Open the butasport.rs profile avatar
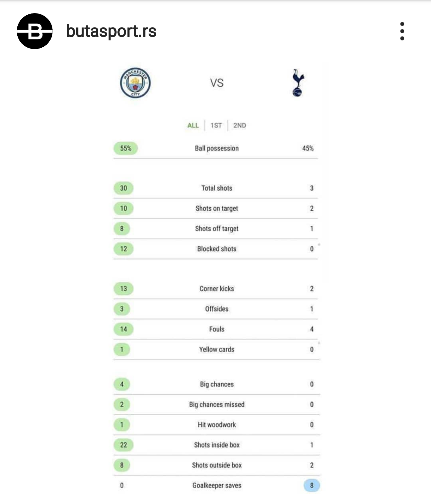The height and width of the screenshot is (504, 431). (x=35, y=31)
